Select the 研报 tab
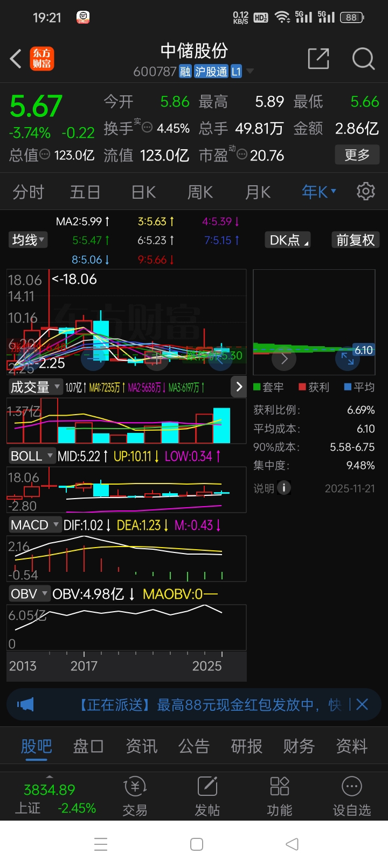The image size is (388, 868). [x=247, y=746]
